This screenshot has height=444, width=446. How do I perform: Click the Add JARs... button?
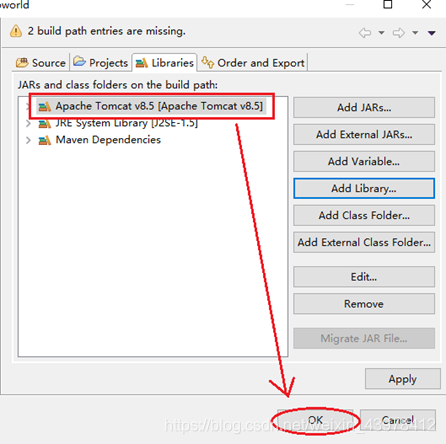click(x=364, y=108)
